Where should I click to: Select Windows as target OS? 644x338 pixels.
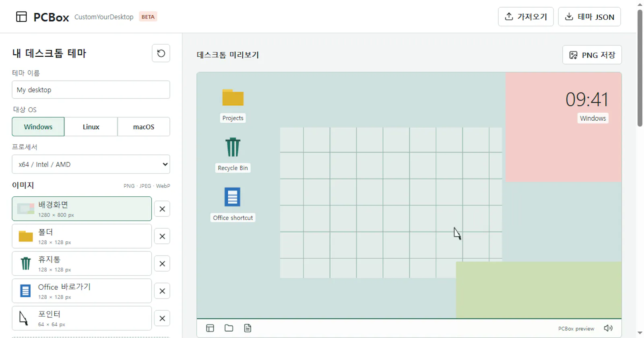(38, 127)
